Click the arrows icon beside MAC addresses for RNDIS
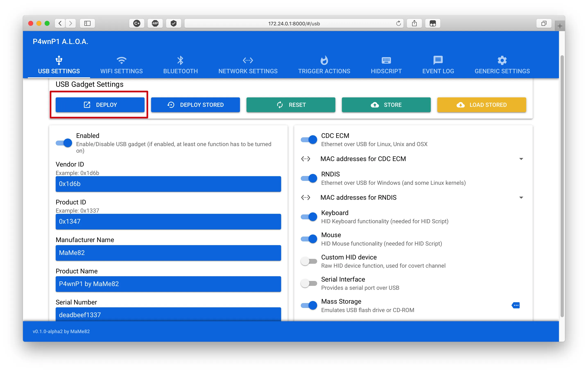The width and height of the screenshot is (588, 372). tap(305, 197)
